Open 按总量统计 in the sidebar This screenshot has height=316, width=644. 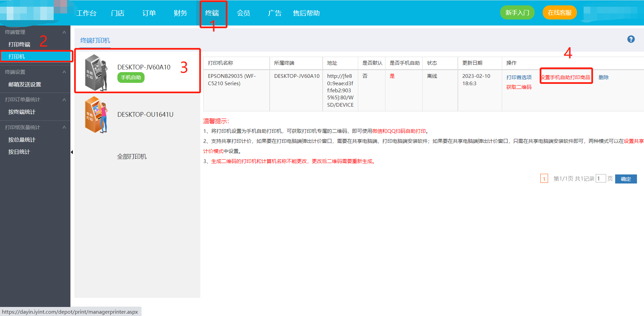coord(22,140)
